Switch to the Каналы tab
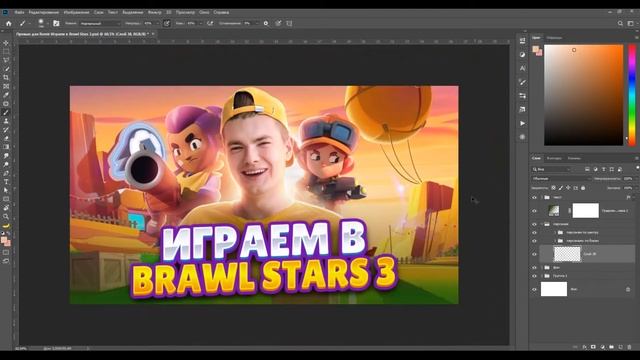This screenshot has width=640, height=360. click(574, 158)
